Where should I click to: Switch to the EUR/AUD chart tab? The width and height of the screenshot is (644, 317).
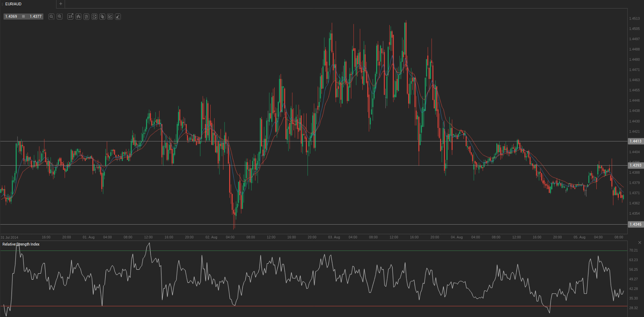(x=13, y=4)
